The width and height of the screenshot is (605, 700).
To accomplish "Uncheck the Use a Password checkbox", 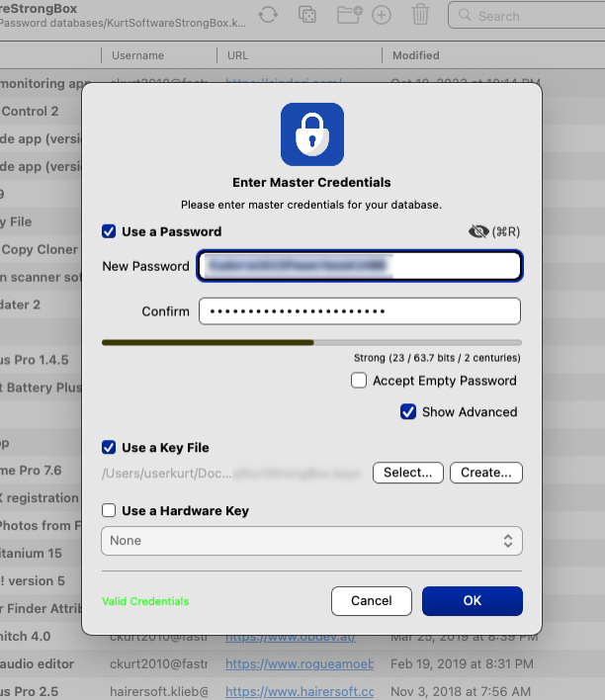I will pyautogui.click(x=109, y=231).
